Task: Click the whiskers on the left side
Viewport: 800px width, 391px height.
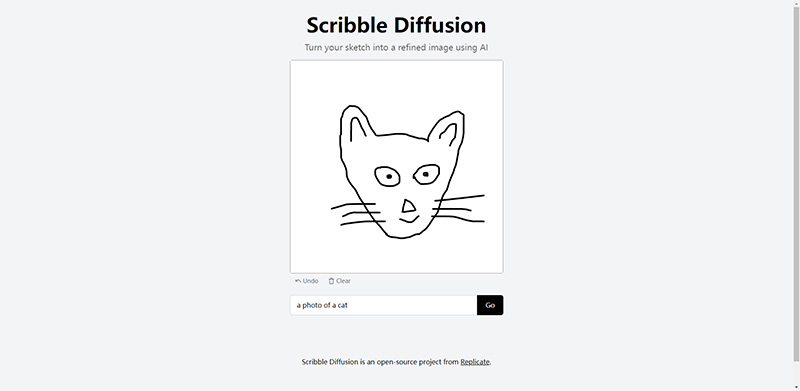Action: (358, 214)
